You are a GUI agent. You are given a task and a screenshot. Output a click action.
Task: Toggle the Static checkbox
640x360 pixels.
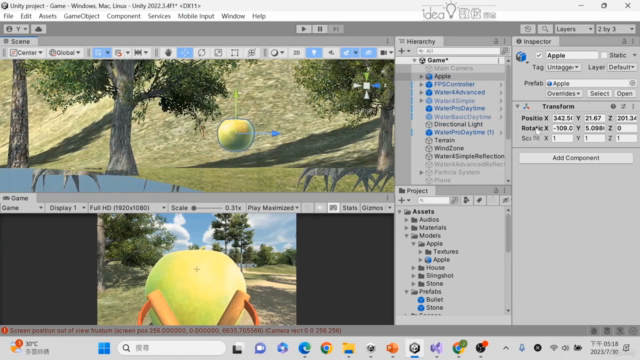(604, 55)
